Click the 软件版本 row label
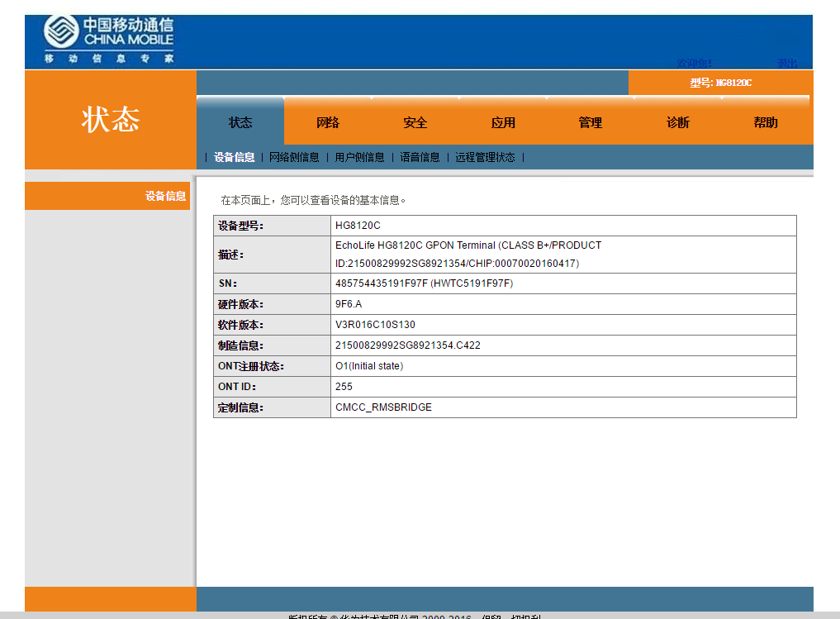 point(240,325)
